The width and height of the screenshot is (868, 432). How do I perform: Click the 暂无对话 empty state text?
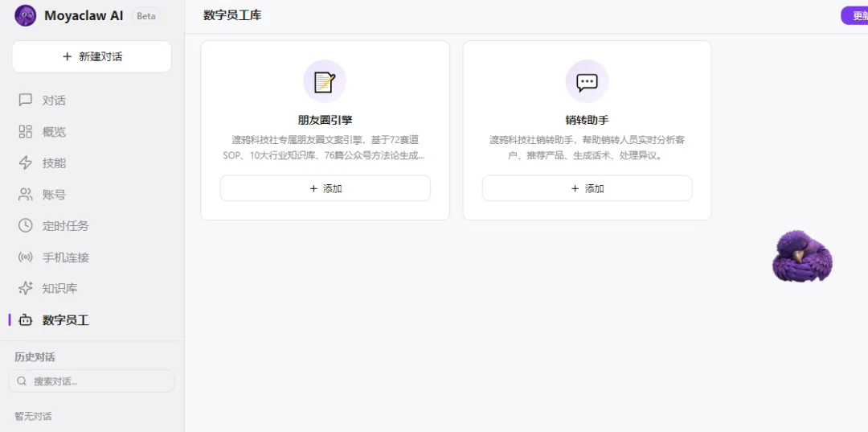(33, 416)
